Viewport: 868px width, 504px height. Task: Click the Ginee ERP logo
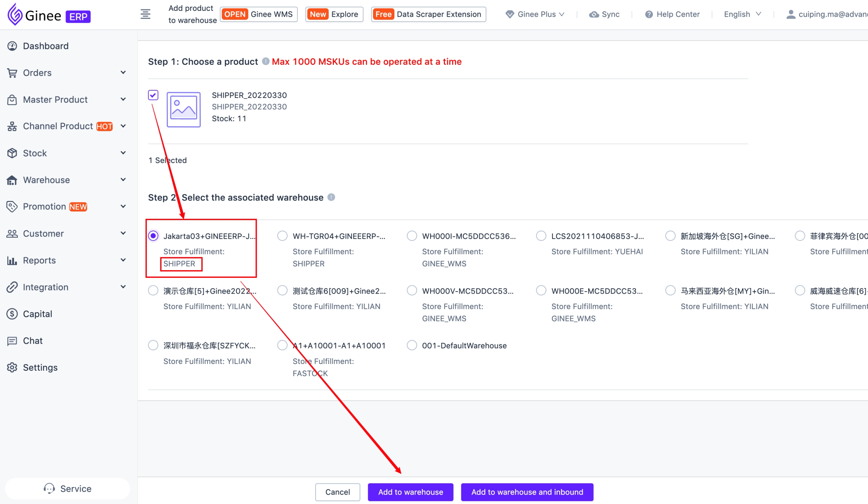click(x=49, y=15)
